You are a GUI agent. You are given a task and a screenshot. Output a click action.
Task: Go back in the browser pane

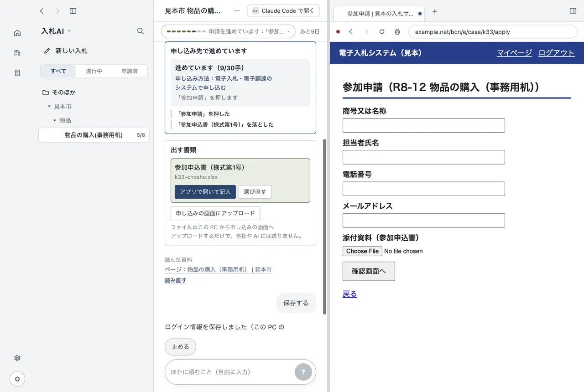350,32
